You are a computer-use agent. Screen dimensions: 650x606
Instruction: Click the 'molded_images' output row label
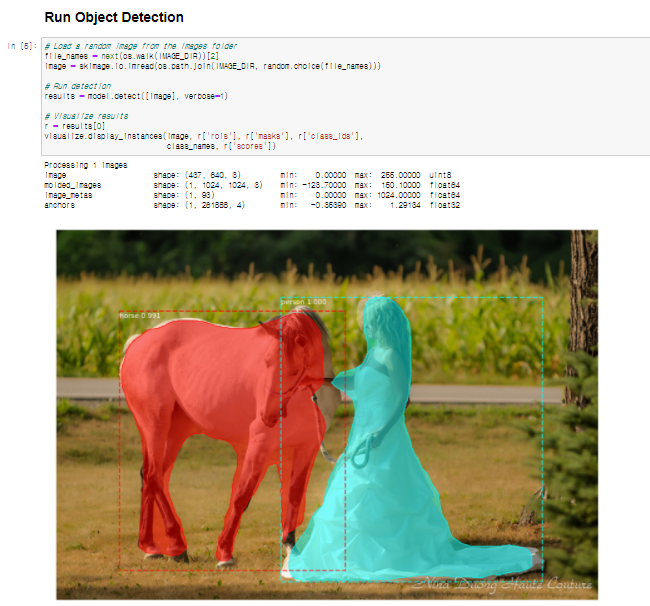point(73,185)
